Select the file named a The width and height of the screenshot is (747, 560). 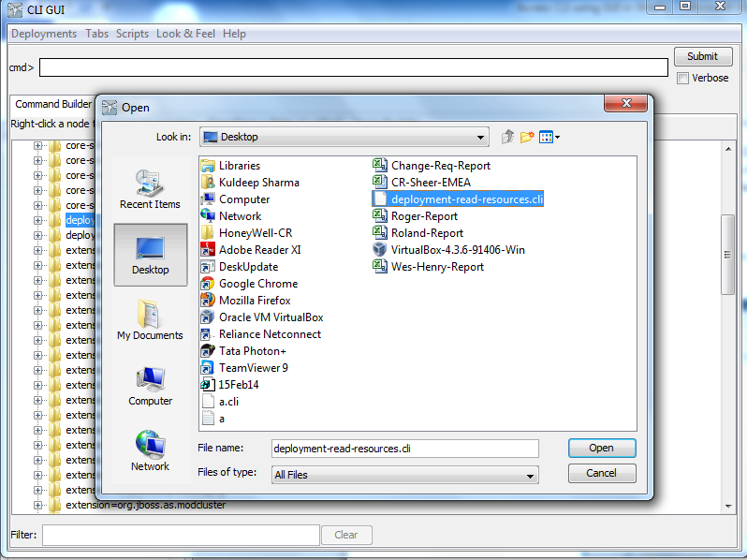click(212, 419)
